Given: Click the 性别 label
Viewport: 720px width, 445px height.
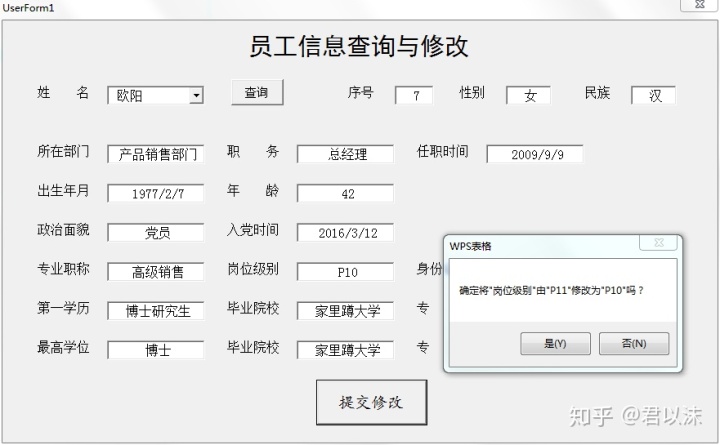Looking at the screenshot, I should point(472,93).
